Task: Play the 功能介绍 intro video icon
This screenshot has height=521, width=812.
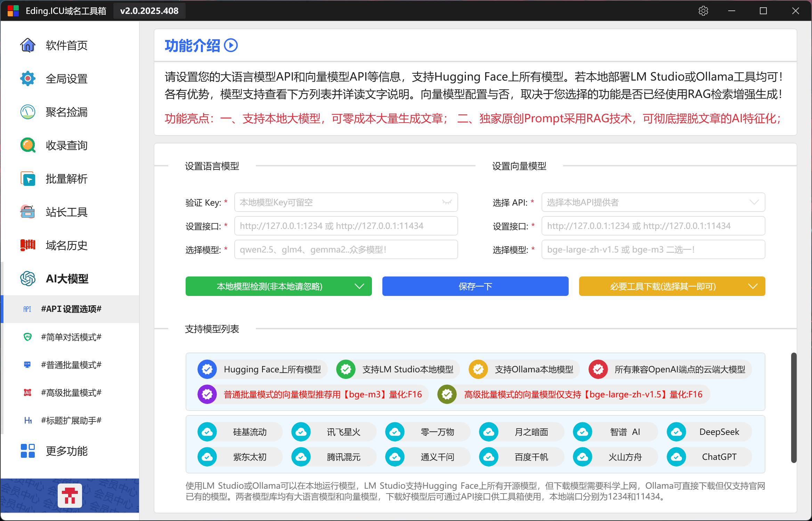Action: [x=231, y=46]
